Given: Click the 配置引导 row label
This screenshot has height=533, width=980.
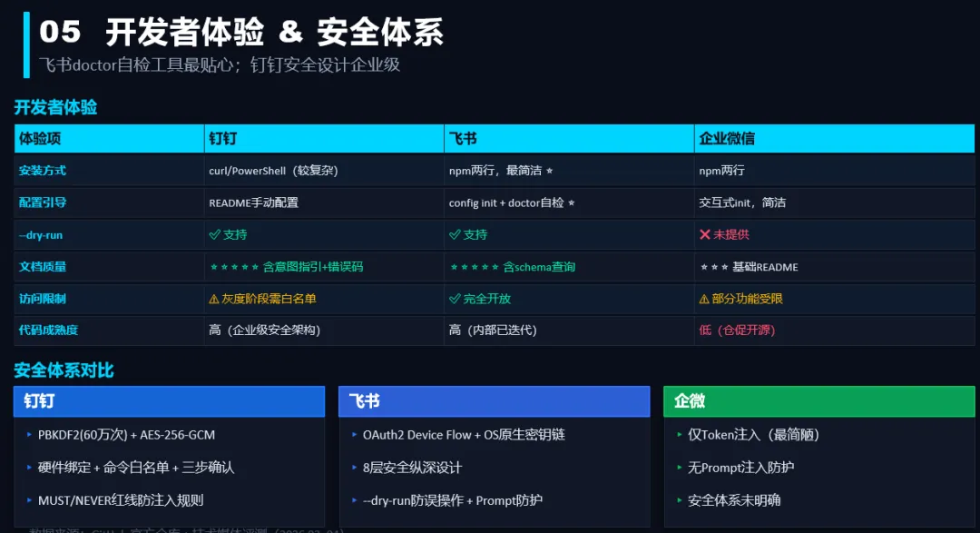Looking at the screenshot, I should click(x=42, y=202).
